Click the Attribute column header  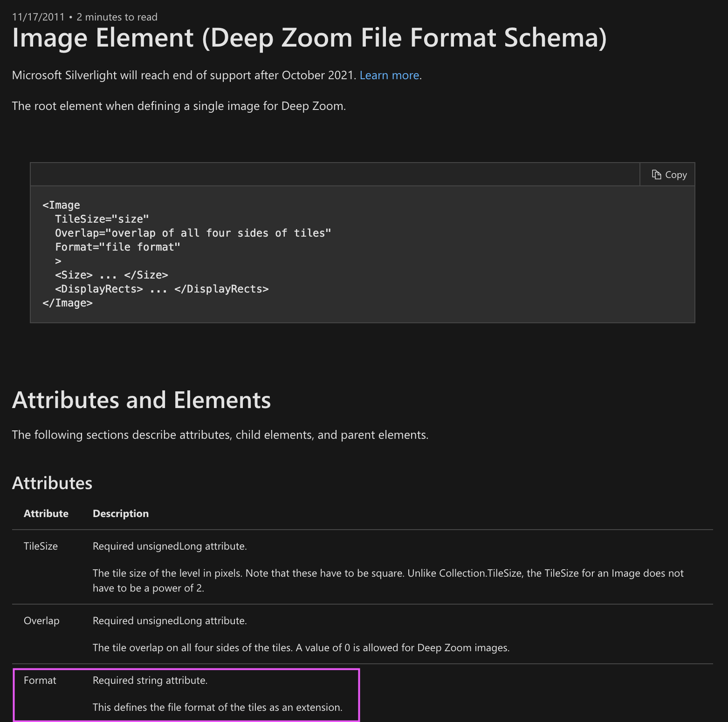point(46,513)
